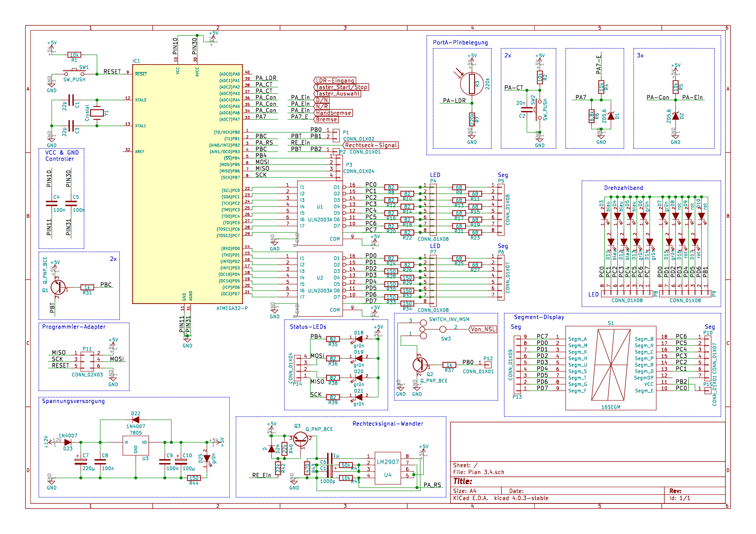Select the 'Id: 1/1' field
The image size is (756, 534).
680,498
